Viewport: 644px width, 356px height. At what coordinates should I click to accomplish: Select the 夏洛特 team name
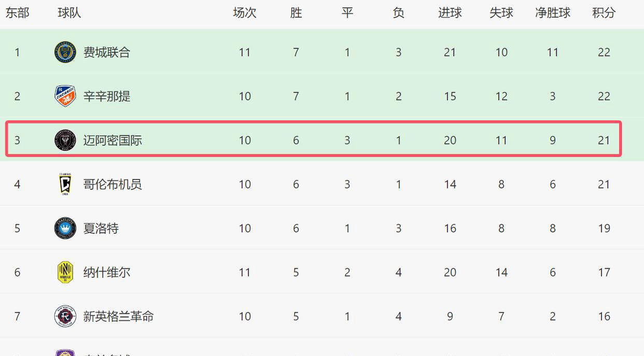point(101,229)
